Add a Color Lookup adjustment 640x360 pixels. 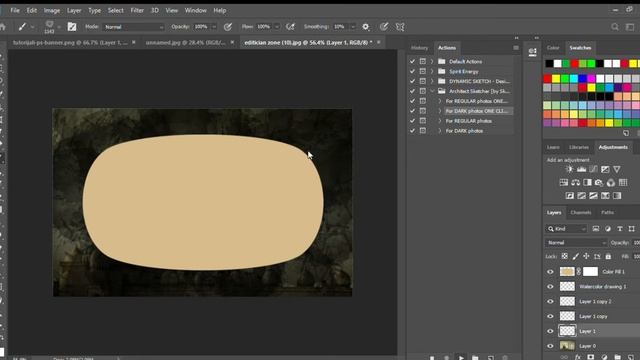tap(623, 182)
